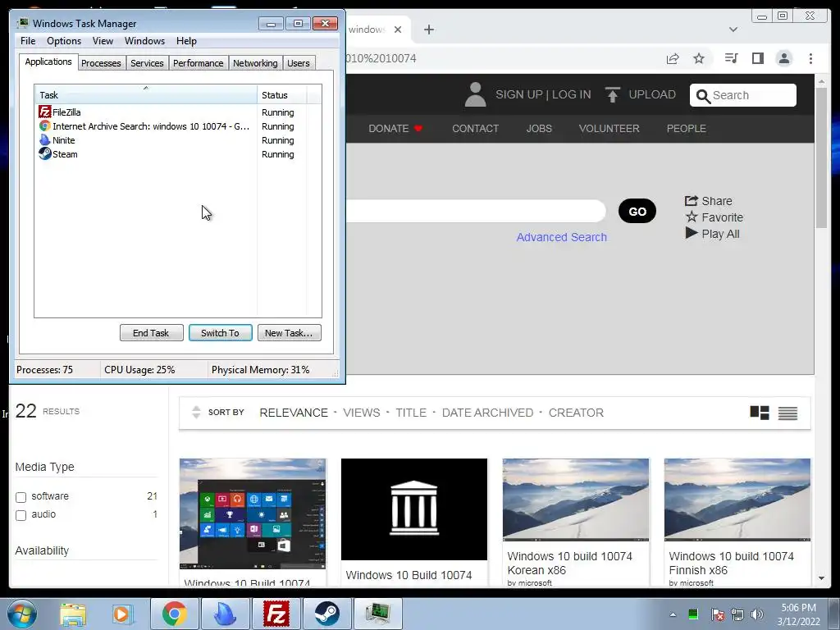Image resolution: width=840 pixels, height=630 pixels.
Task: Open the Windows Start button
Action: click(x=21, y=614)
